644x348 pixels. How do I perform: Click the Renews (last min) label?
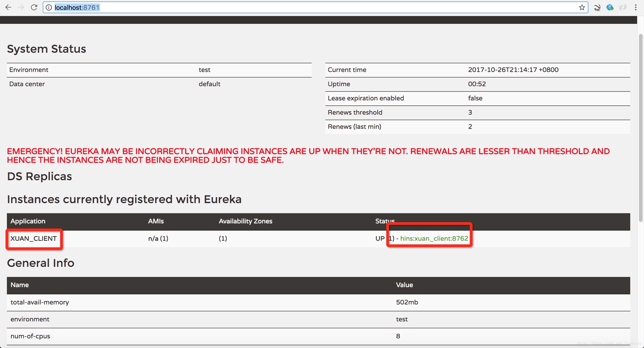pyautogui.click(x=354, y=127)
